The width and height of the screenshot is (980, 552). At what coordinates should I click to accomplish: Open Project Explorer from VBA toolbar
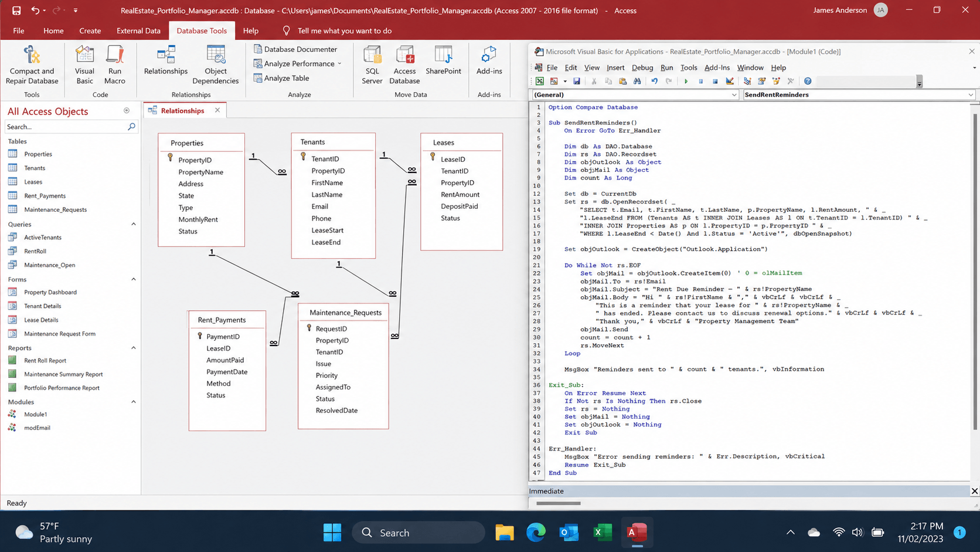[747, 81]
